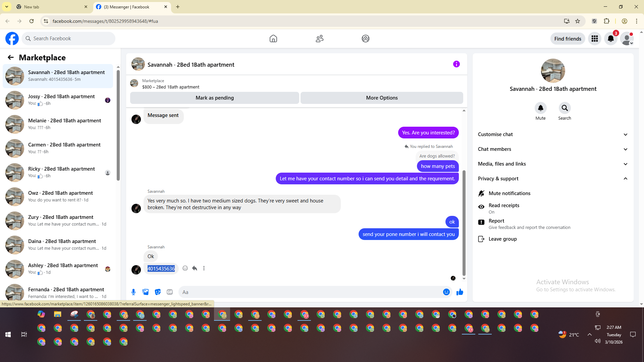The height and width of the screenshot is (362, 644).
Task: Reply to the phone number message
Action: tap(195, 268)
